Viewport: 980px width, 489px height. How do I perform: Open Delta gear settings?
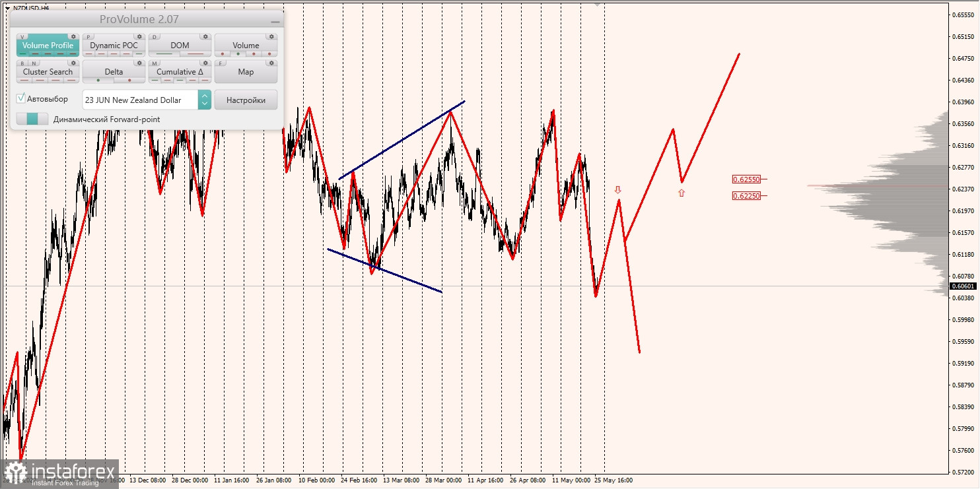[139, 63]
